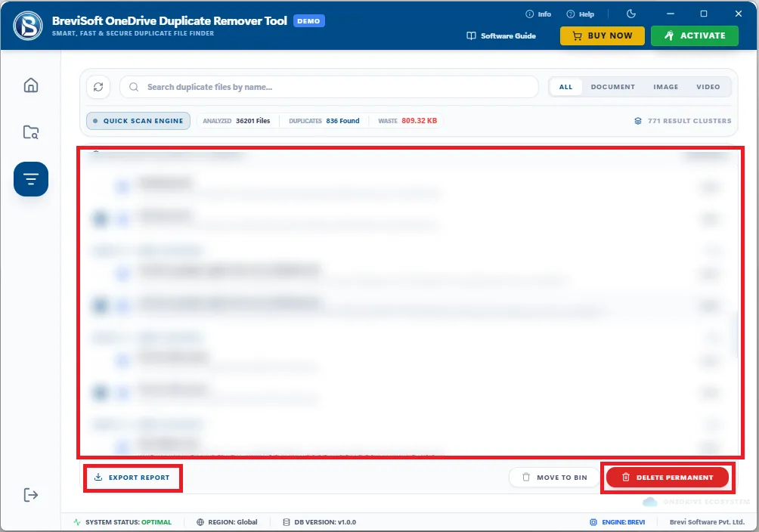The height and width of the screenshot is (532, 759).
Task: Click REGION: Global status entry
Action: (x=227, y=522)
